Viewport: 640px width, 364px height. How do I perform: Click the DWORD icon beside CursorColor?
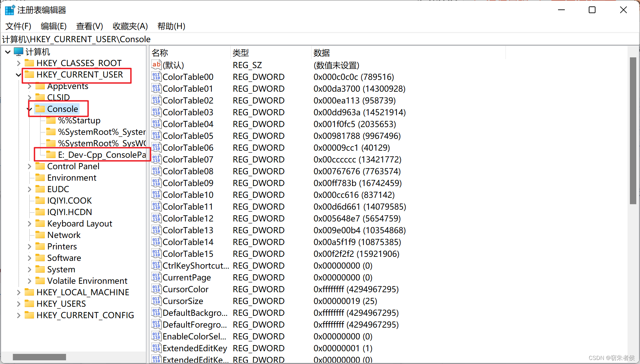[156, 289]
